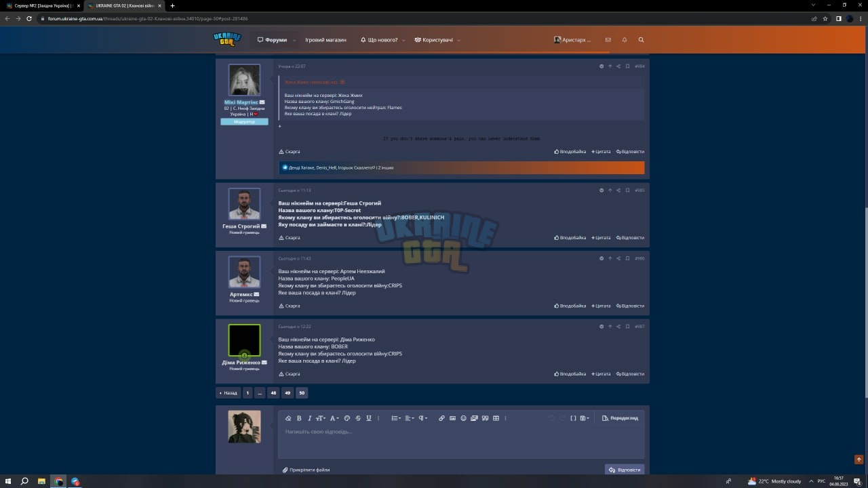
Task: Click the insert link icon in editor
Action: [441, 418]
